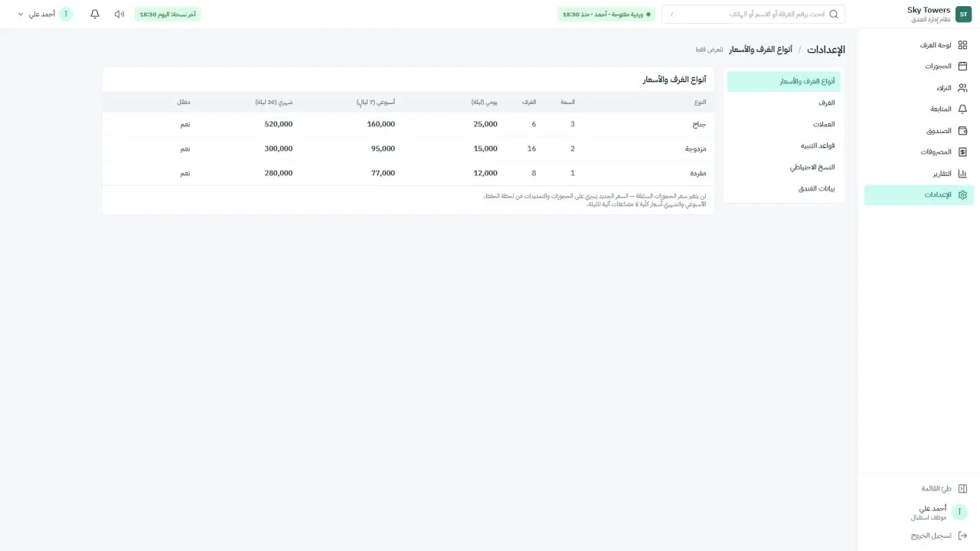The height and width of the screenshot is (551, 980).
Task: Click the الحجوزات calendar icon
Action: (962, 67)
